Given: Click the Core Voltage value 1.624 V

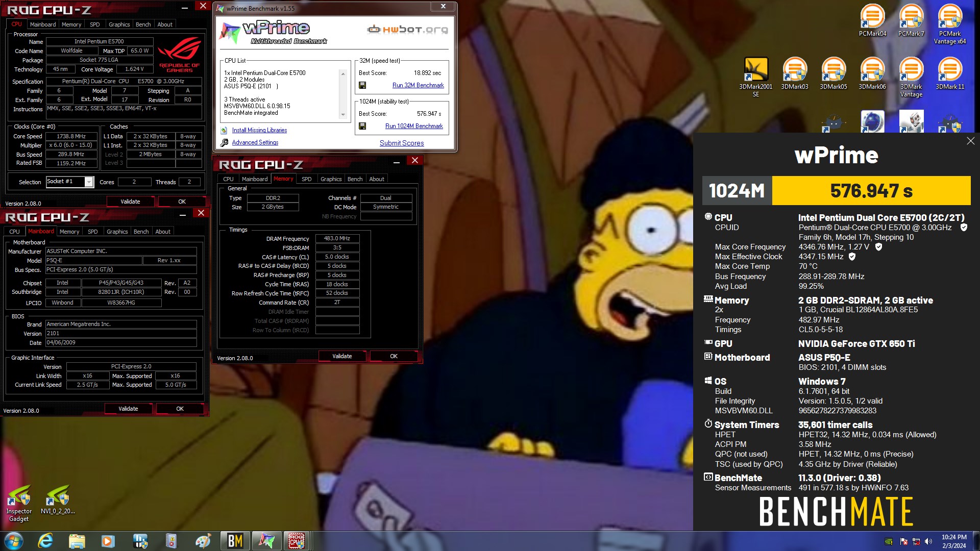Looking at the screenshot, I should click(135, 69).
